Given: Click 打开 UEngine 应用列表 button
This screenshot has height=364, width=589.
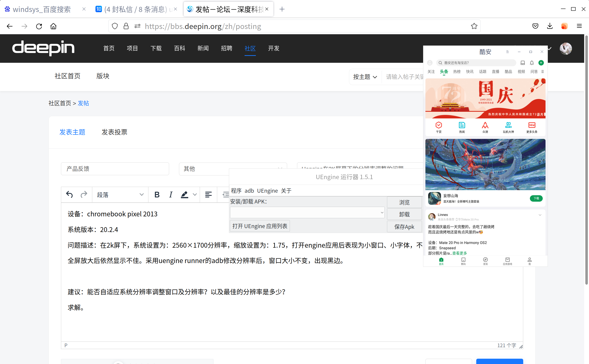Looking at the screenshot, I should [260, 226].
